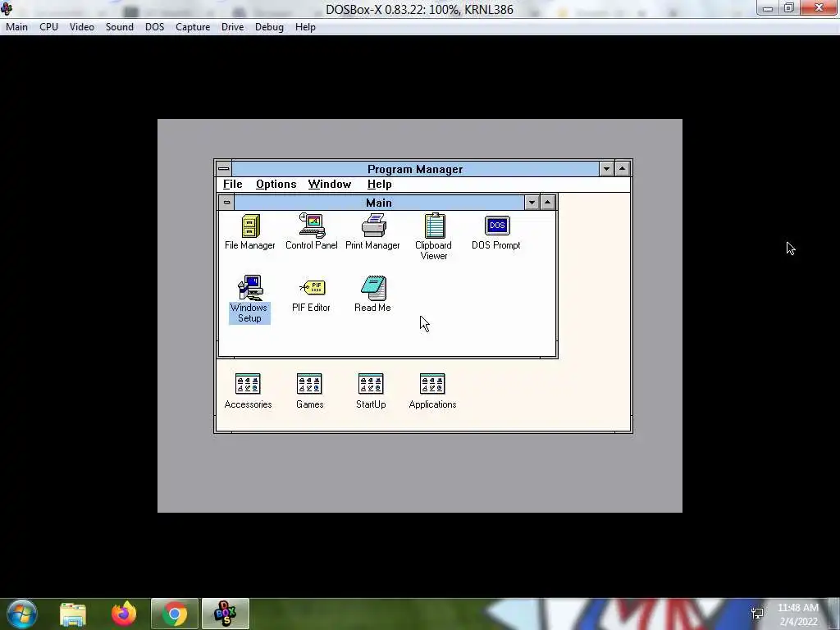
Task: Click the network tray icon
Action: [757, 614]
